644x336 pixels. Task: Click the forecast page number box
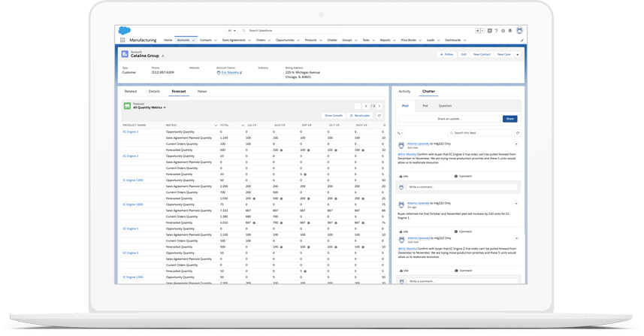click(365, 106)
